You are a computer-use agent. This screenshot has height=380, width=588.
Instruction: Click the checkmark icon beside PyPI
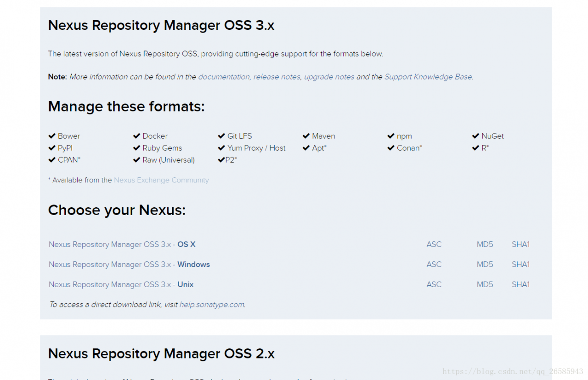click(x=52, y=148)
